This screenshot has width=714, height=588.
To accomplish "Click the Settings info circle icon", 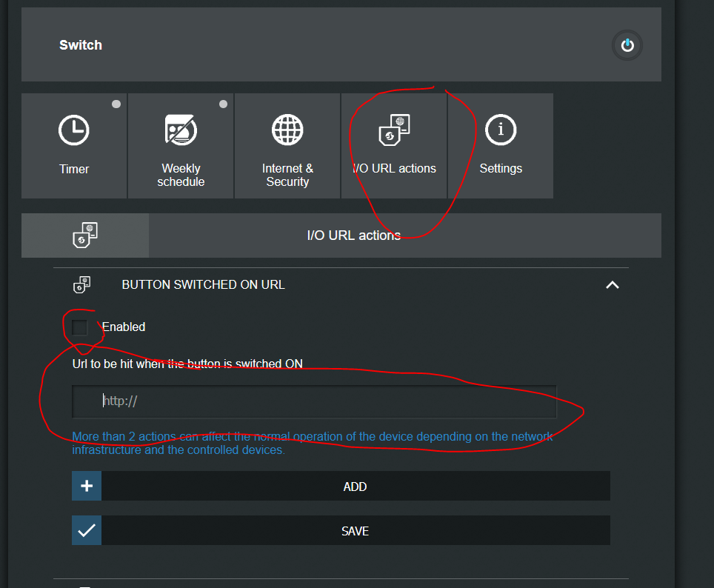I will point(501,130).
